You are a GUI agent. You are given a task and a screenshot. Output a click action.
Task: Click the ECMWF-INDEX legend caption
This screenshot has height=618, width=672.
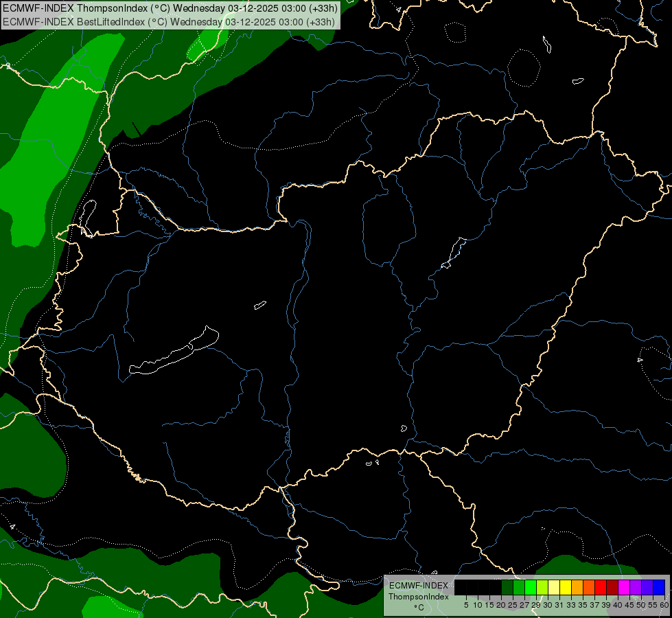419,586
